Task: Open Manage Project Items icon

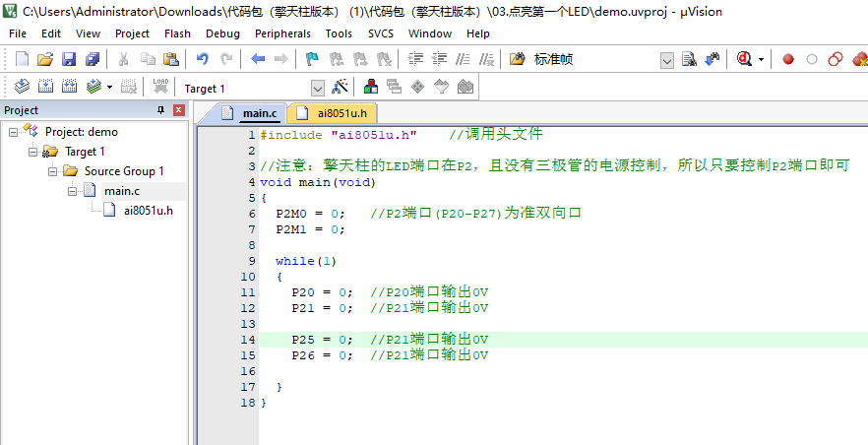Action: (371, 87)
